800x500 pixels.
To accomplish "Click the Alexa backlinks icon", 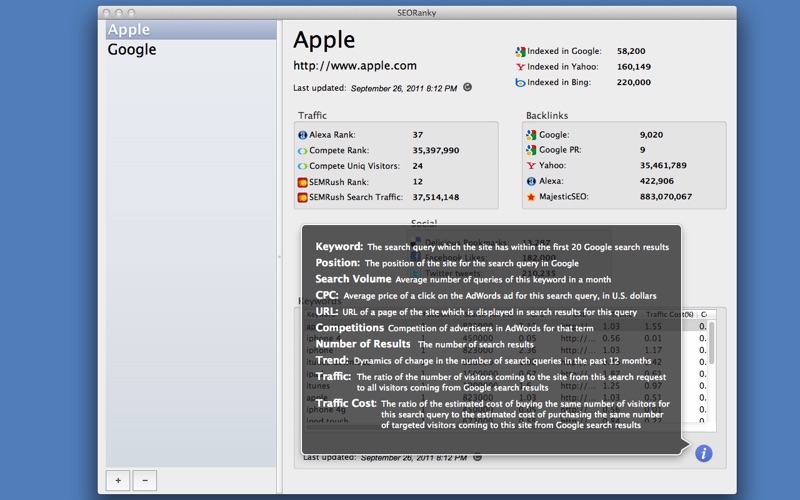I will click(531, 181).
